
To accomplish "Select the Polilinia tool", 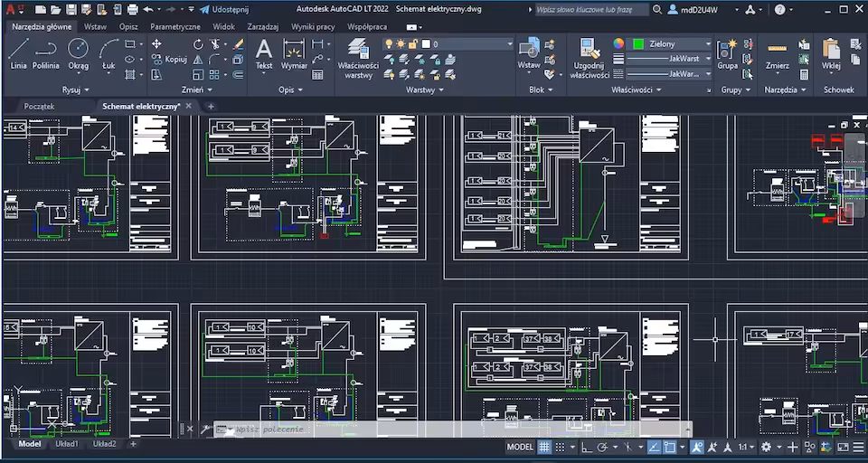I will coord(46,54).
